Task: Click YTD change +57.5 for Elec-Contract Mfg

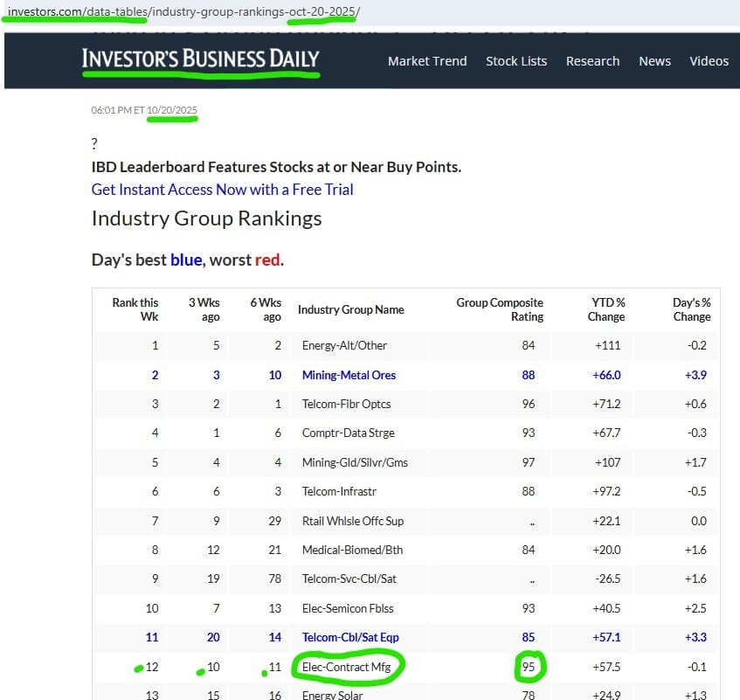Action: [x=607, y=667]
